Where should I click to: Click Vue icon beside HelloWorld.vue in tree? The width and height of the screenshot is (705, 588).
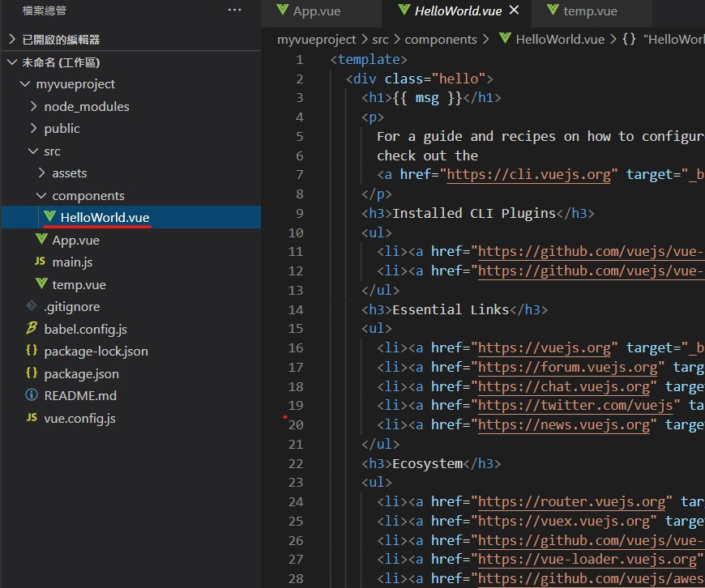coord(49,217)
